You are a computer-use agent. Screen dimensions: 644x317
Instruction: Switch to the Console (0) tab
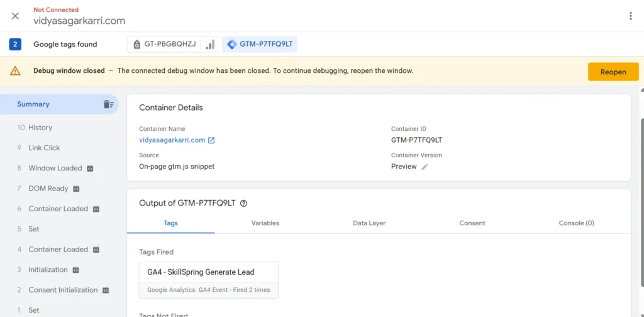[577, 223]
